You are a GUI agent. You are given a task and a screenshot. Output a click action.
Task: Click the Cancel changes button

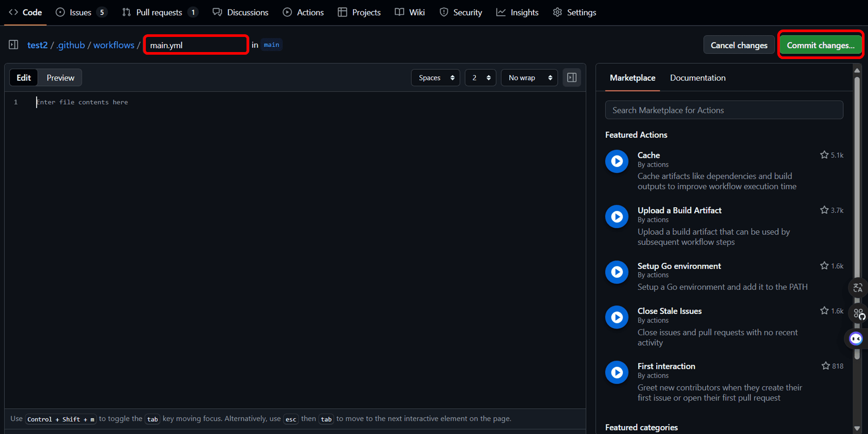tap(739, 45)
